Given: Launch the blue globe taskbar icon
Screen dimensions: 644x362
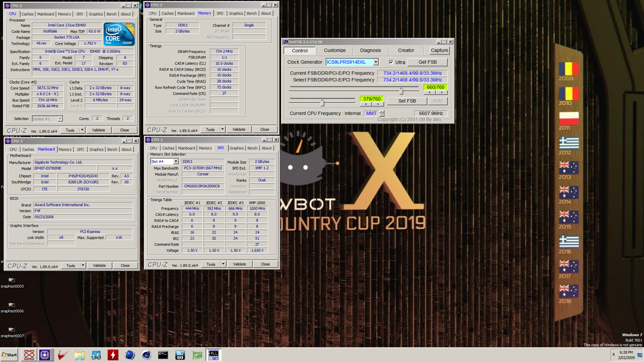Looking at the screenshot, I should pos(130,355).
